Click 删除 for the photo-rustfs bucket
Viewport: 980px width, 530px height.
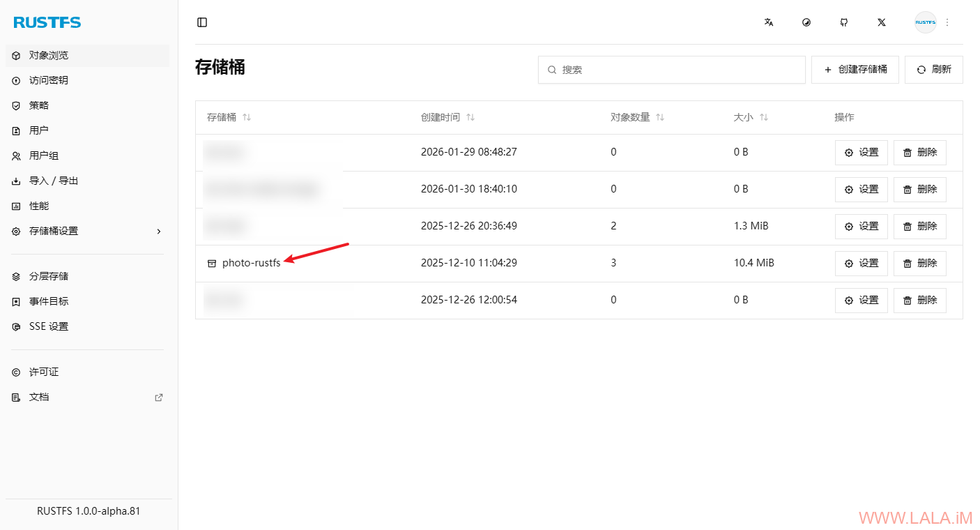click(919, 263)
